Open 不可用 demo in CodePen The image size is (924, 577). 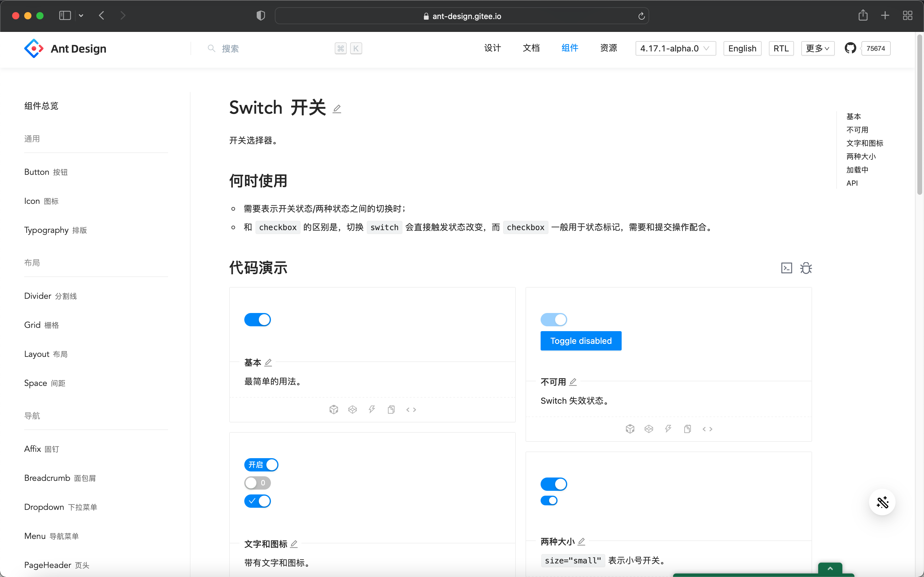pyautogui.click(x=649, y=429)
